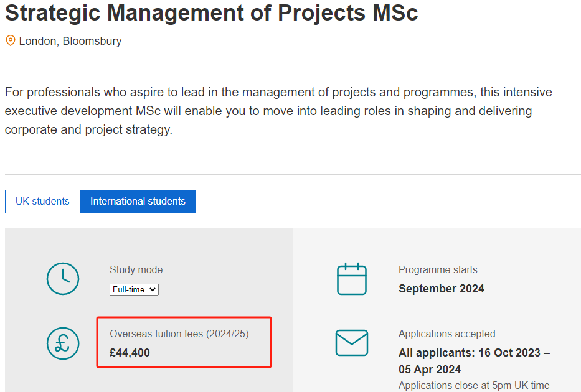Screen dimensions: 581x392
Task: Click the London, Bloomsbury location text
Action: (x=70, y=40)
